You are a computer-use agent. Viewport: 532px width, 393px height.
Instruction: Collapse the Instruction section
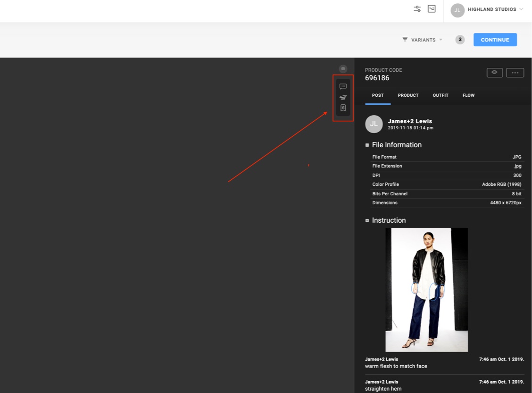367,221
